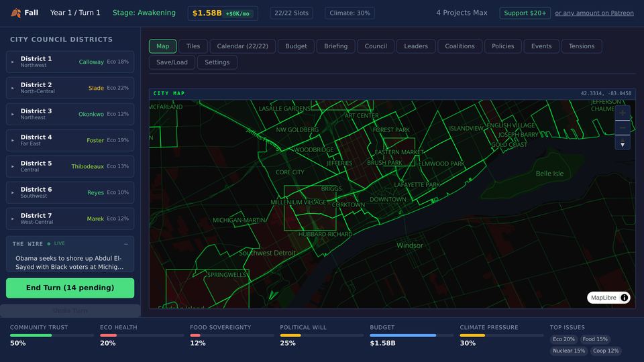Open the Calendar (22/22) tab

pos(242,46)
